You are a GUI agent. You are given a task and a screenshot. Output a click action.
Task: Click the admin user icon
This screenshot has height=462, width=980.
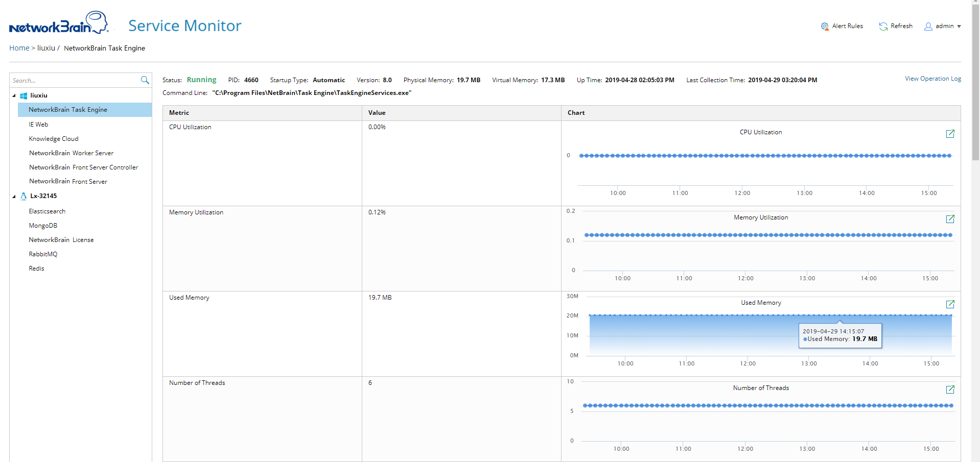pos(928,26)
